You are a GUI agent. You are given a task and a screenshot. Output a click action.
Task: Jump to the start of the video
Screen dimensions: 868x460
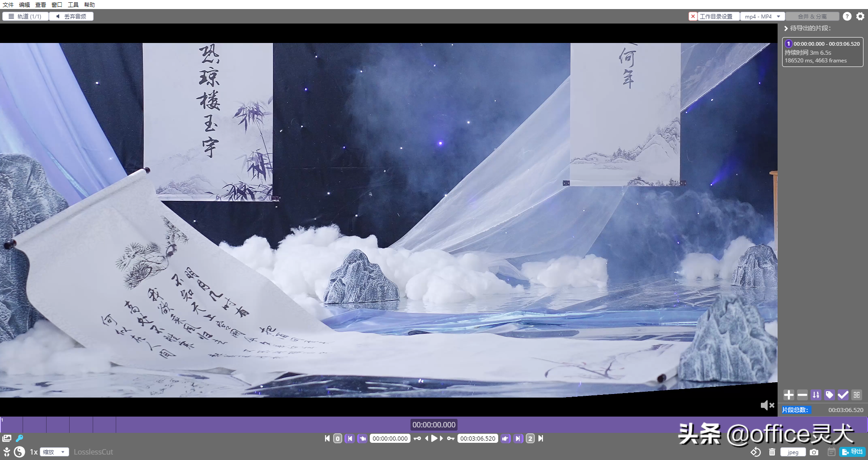point(327,438)
